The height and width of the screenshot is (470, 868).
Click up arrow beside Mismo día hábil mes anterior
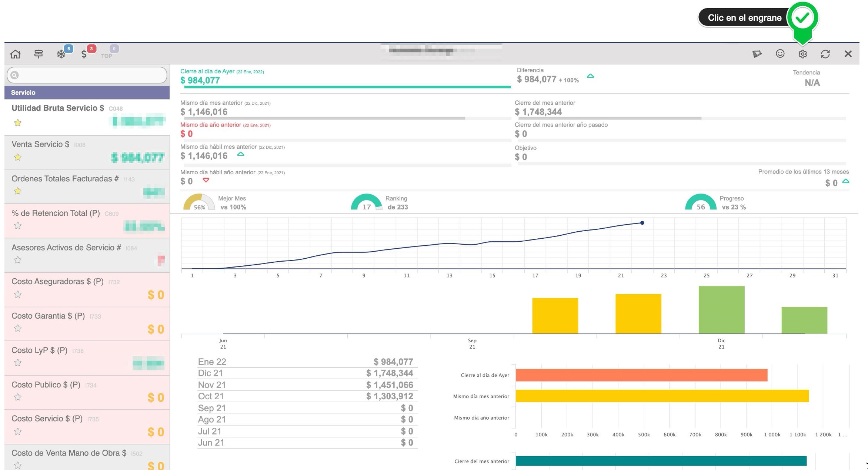pyautogui.click(x=241, y=154)
